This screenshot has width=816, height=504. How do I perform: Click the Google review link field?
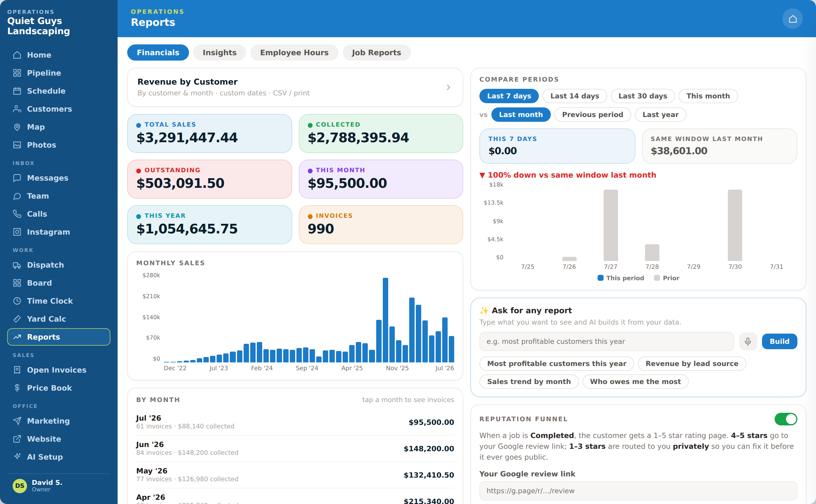click(x=638, y=491)
